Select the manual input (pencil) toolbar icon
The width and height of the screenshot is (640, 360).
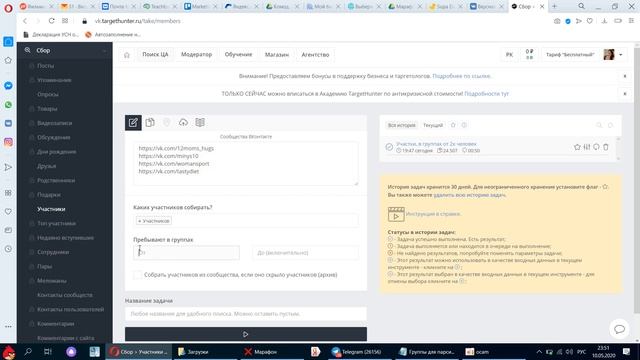tap(133, 122)
